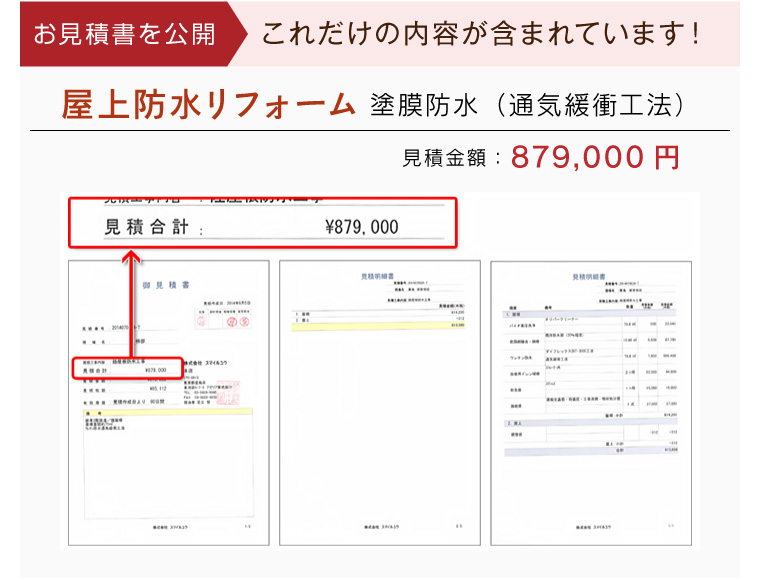Image resolution: width=760 pixels, height=580 pixels.
Task: Click the 見積明細書 title on third page
Action: pyautogui.click(x=590, y=276)
